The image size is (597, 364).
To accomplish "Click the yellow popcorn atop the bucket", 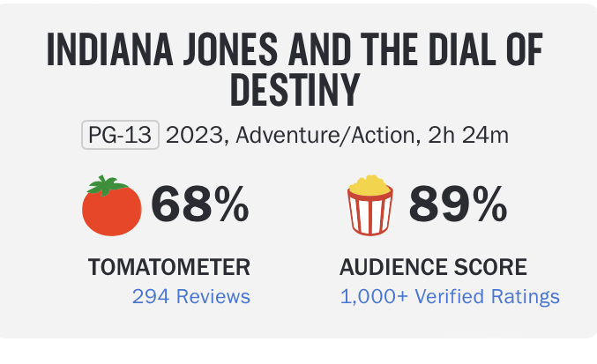I will [369, 186].
